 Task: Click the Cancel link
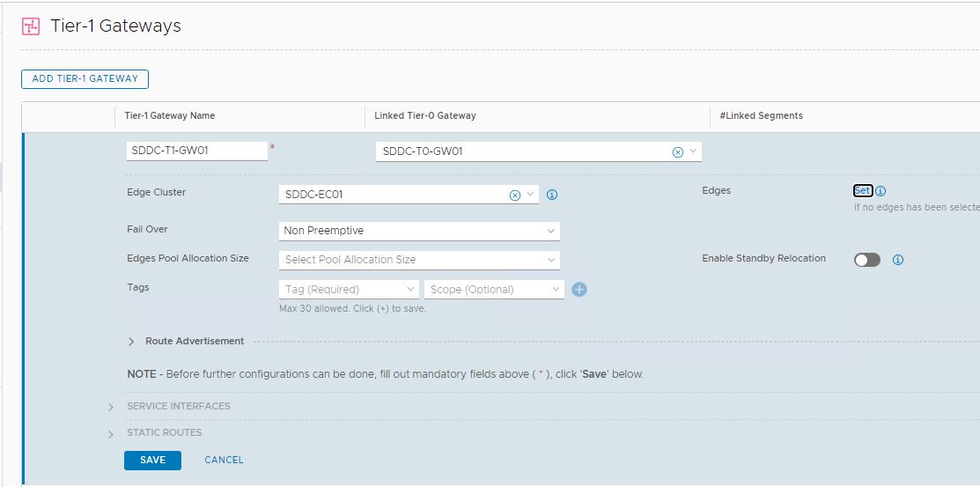pyautogui.click(x=224, y=460)
